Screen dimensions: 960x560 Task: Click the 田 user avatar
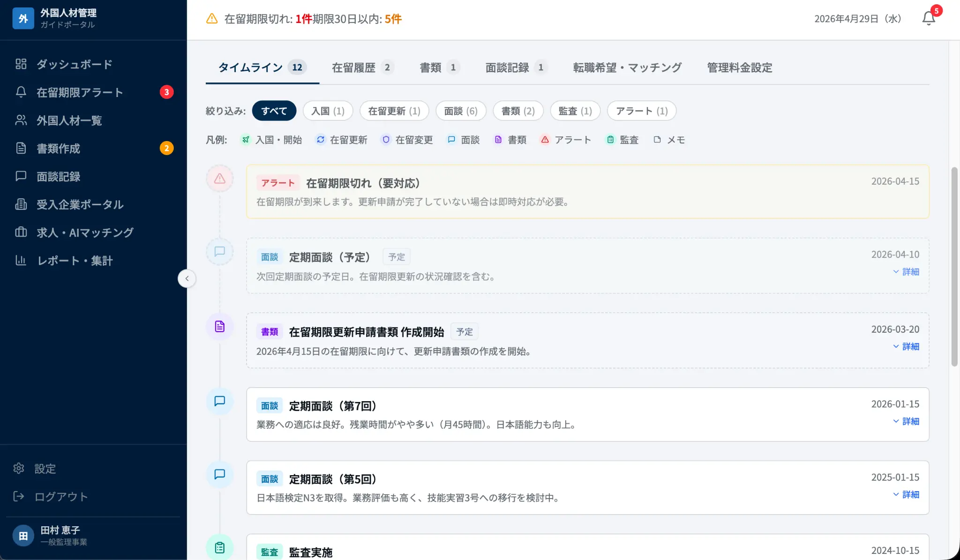coord(23,536)
